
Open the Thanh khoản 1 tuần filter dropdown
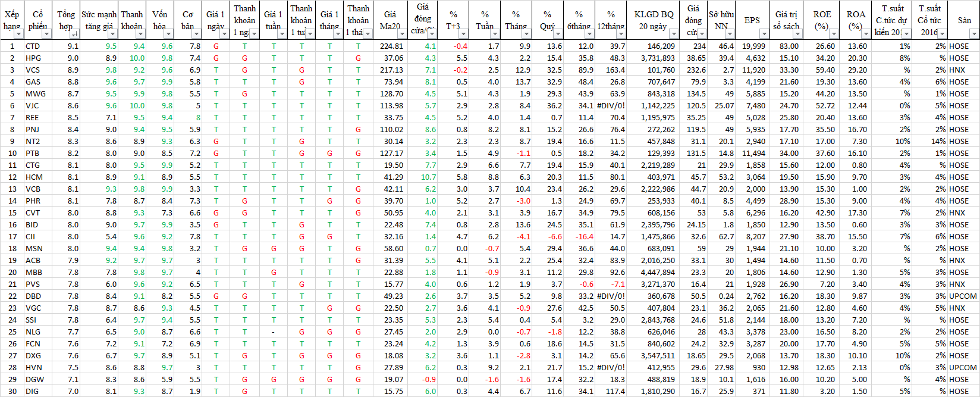tap(310, 34)
